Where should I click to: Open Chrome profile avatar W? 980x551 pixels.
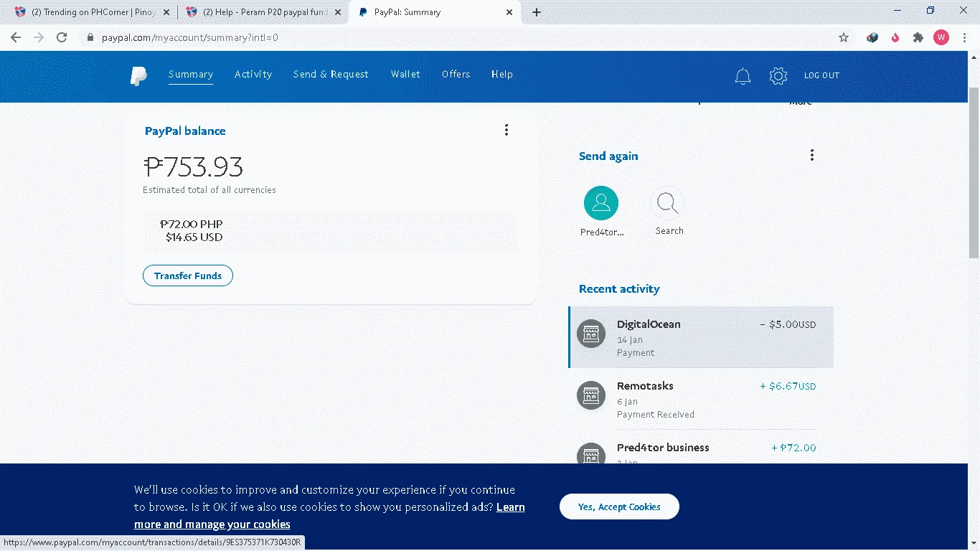tap(941, 37)
